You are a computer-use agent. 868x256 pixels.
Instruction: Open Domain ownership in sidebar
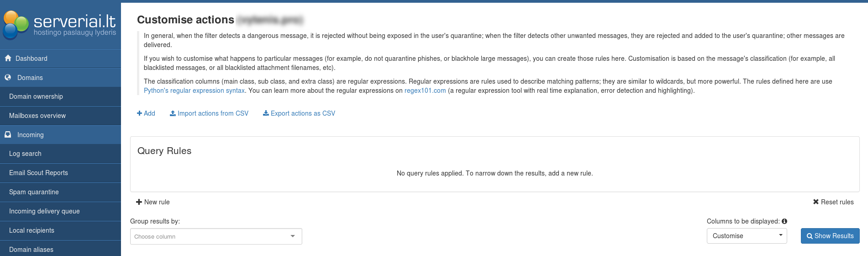coord(36,96)
